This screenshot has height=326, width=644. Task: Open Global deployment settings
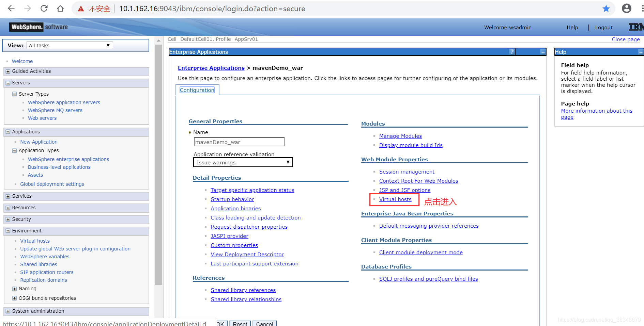(52, 184)
